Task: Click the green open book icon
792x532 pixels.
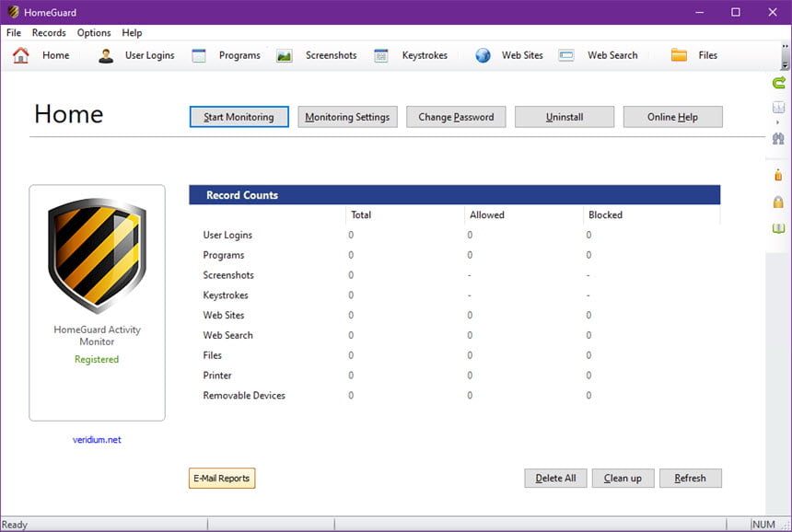Action: coord(778,228)
